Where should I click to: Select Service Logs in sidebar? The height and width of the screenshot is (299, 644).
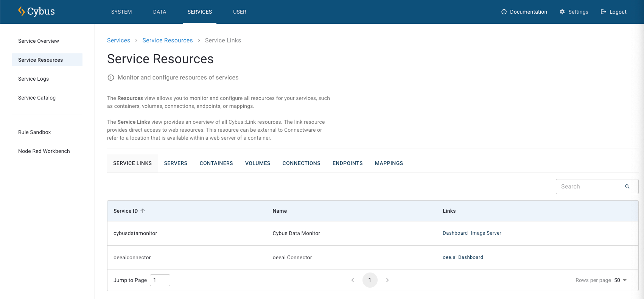33,79
